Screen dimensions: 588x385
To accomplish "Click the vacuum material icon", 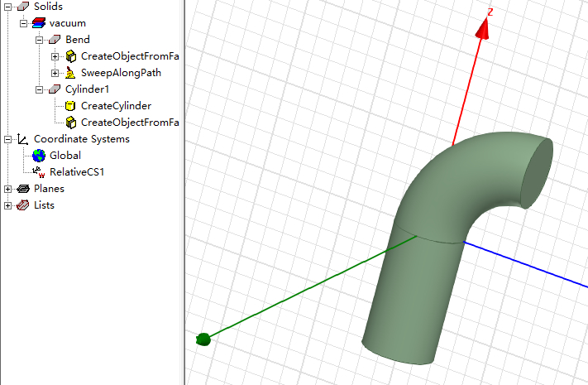I will pos(39,23).
